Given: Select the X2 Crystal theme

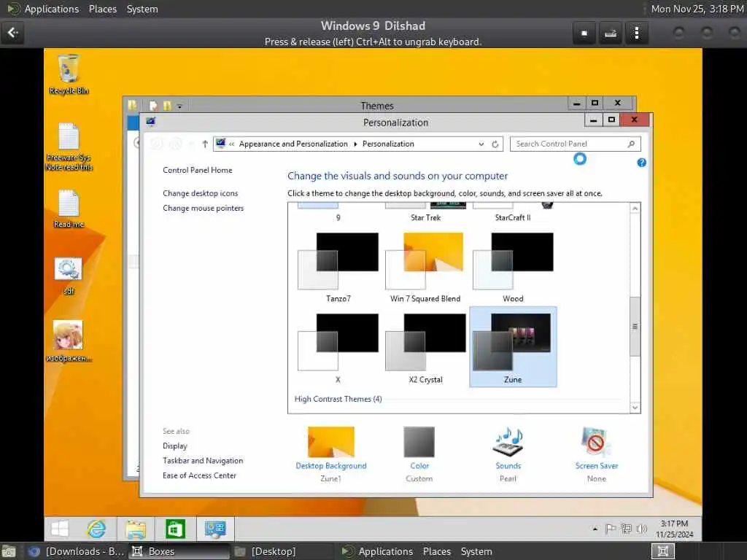Looking at the screenshot, I should pos(425,348).
